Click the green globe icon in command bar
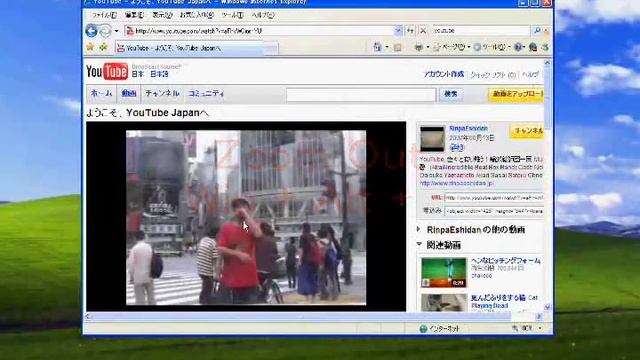The width and height of the screenshot is (640, 360). pos(533,47)
